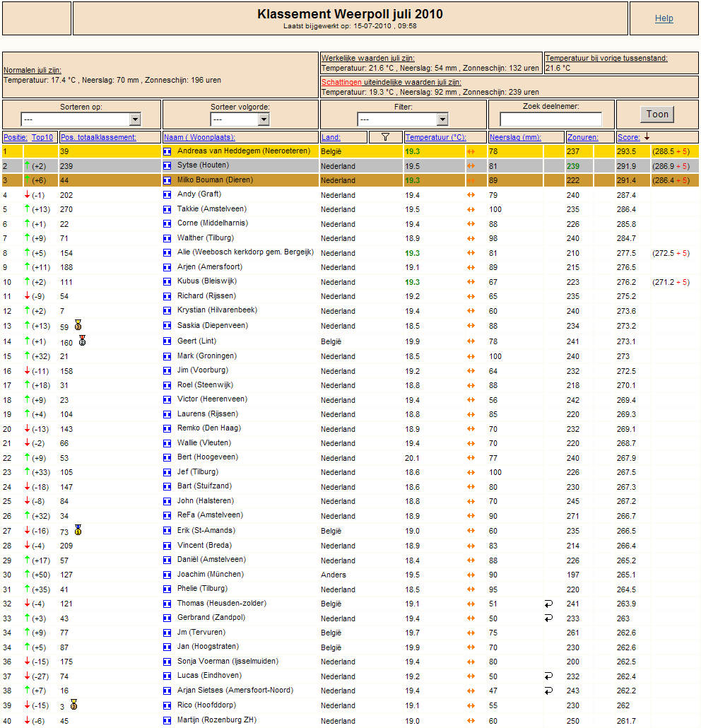Sort by the 'Temperatuur (°C)' column header
Image resolution: width=701 pixels, height=728 pixels.
click(x=435, y=137)
